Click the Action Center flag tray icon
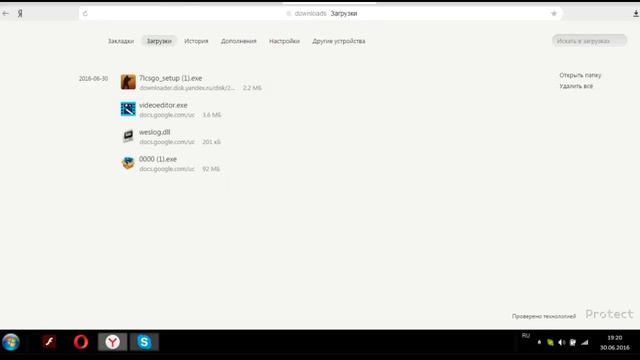640x360 pixels. (573, 342)
